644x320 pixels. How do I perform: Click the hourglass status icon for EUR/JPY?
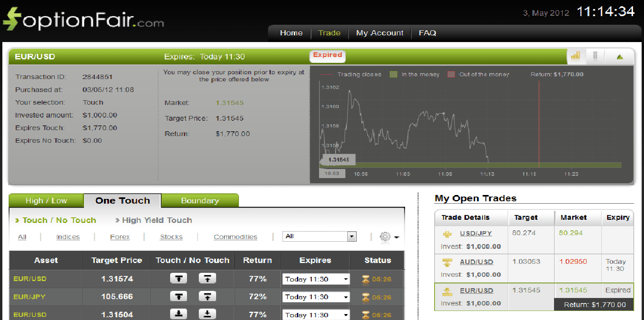(365, 297)
